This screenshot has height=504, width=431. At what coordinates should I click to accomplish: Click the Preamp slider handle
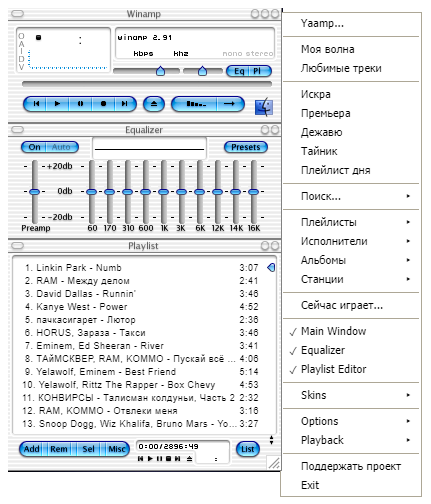(x=34, y=192)
